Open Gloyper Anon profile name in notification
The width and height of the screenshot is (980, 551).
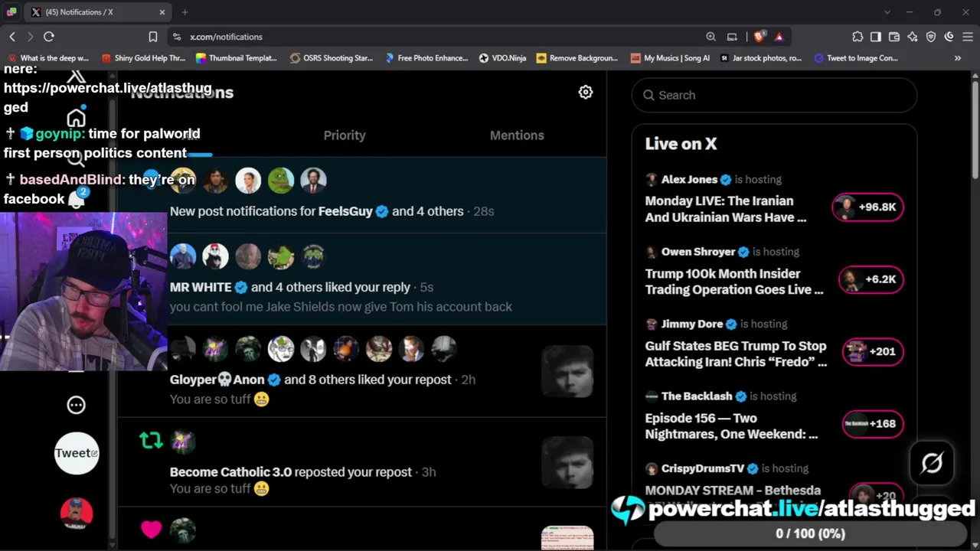pyautogui.click(x=217, y=380)
